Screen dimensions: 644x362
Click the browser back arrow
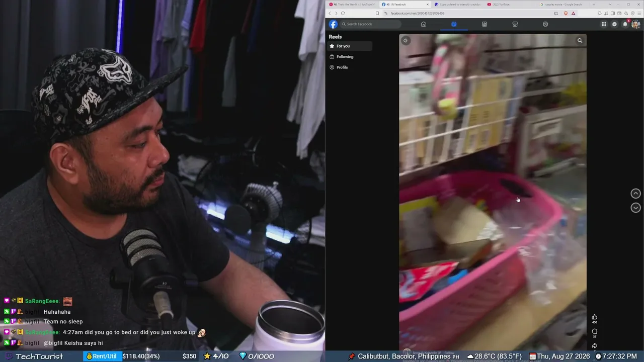330,13
